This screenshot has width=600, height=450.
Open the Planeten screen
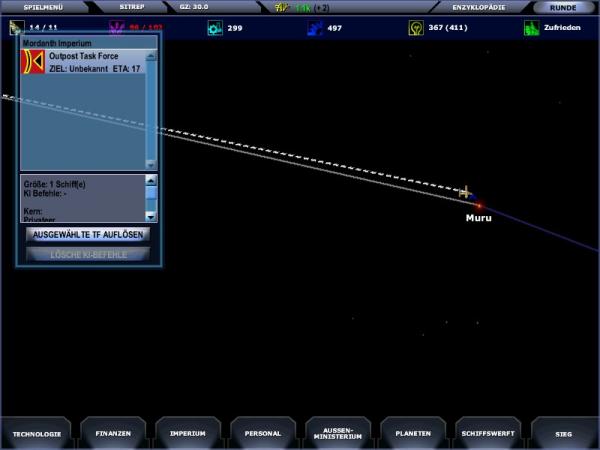(413, 434)
